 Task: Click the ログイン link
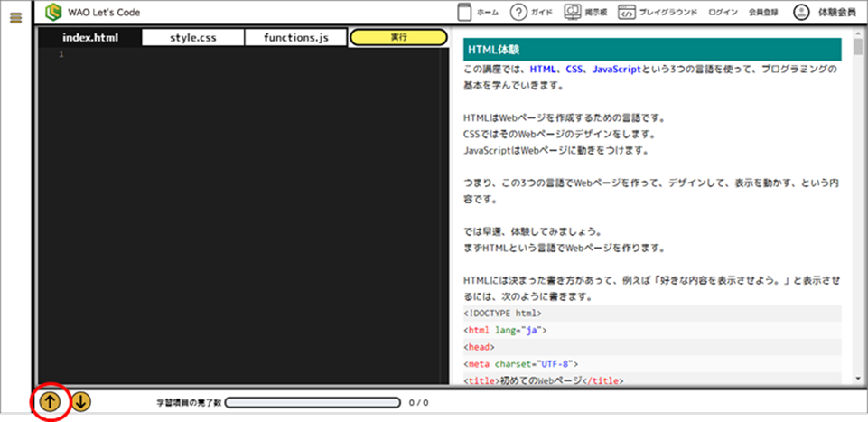[723, 12]
